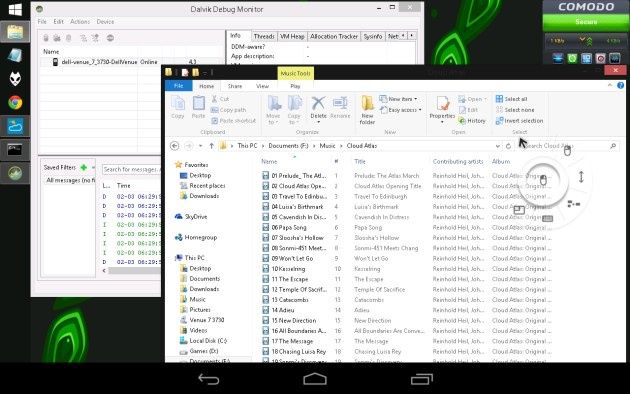Click Explorer help question mark icon
630x394 pixels.
[620, 86]
